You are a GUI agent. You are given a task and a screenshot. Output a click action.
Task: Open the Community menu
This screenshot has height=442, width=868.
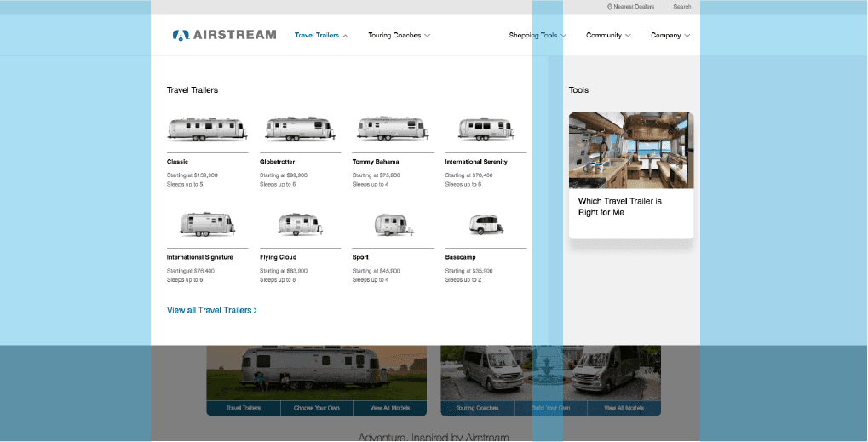click(608, 36)
